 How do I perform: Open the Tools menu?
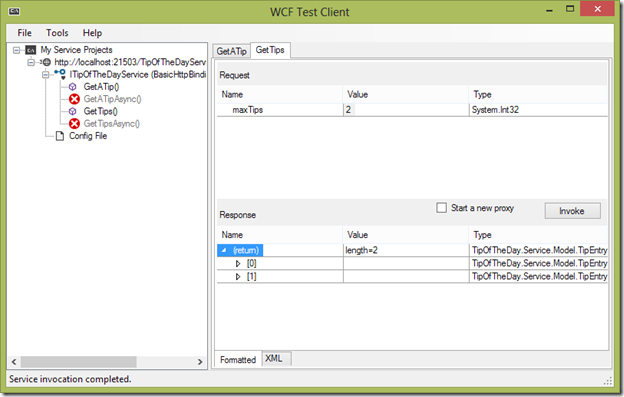click(57, 33)
